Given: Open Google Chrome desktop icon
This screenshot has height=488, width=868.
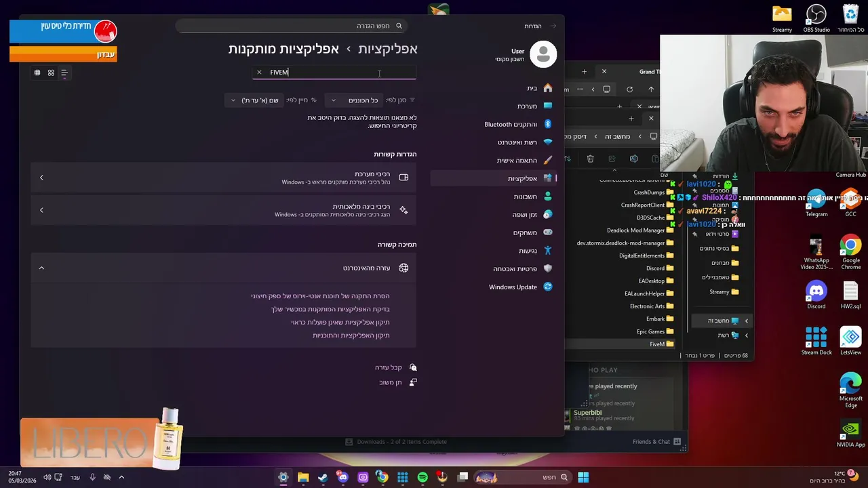Looking at the screenshot, I should pos(850,252).
